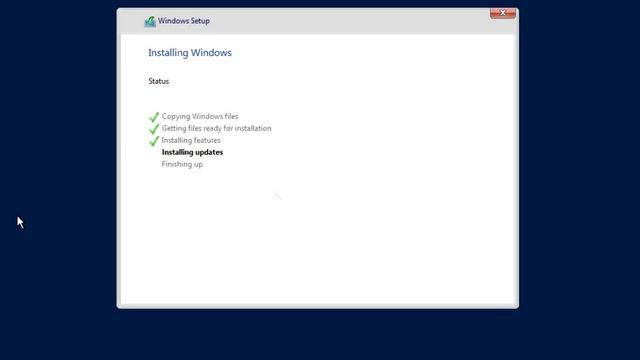Click the 'Status' label
Image resolution: width=640 pixels, height=360 pixels.
(159, 81)
